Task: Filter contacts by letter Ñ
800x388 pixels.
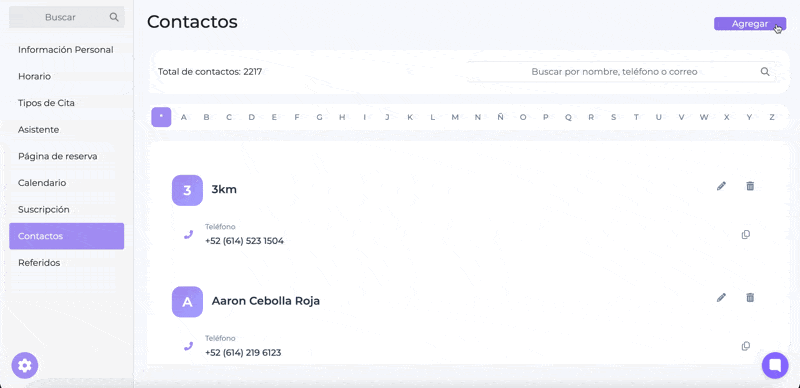Action: 500,117
